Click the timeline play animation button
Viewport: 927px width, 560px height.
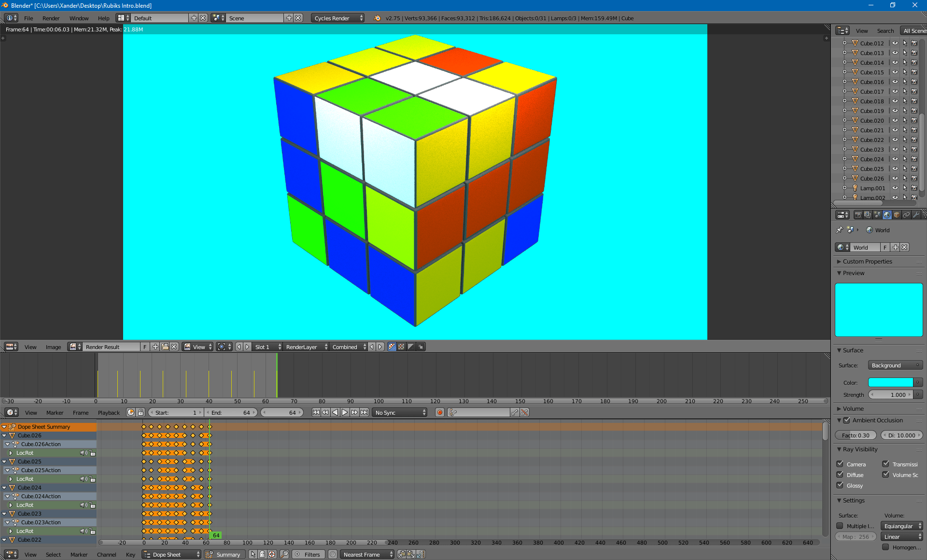pyautogui.click(x=345, y=412)
